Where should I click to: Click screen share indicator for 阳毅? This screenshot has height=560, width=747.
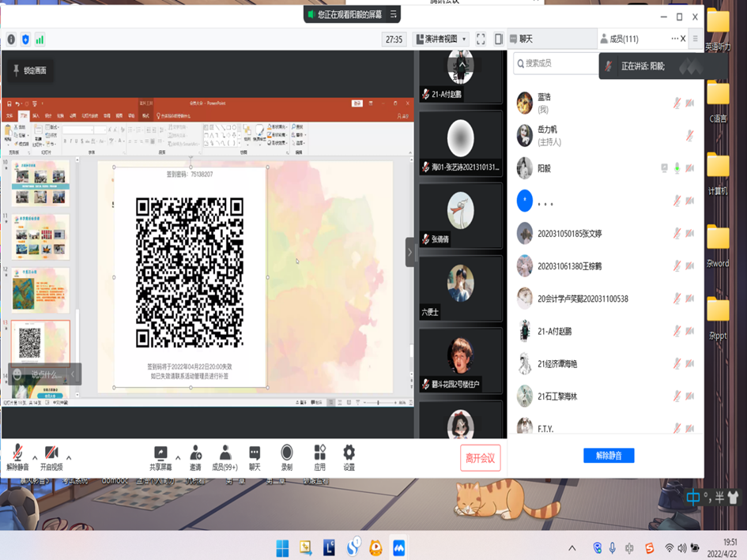pos(665,167)
